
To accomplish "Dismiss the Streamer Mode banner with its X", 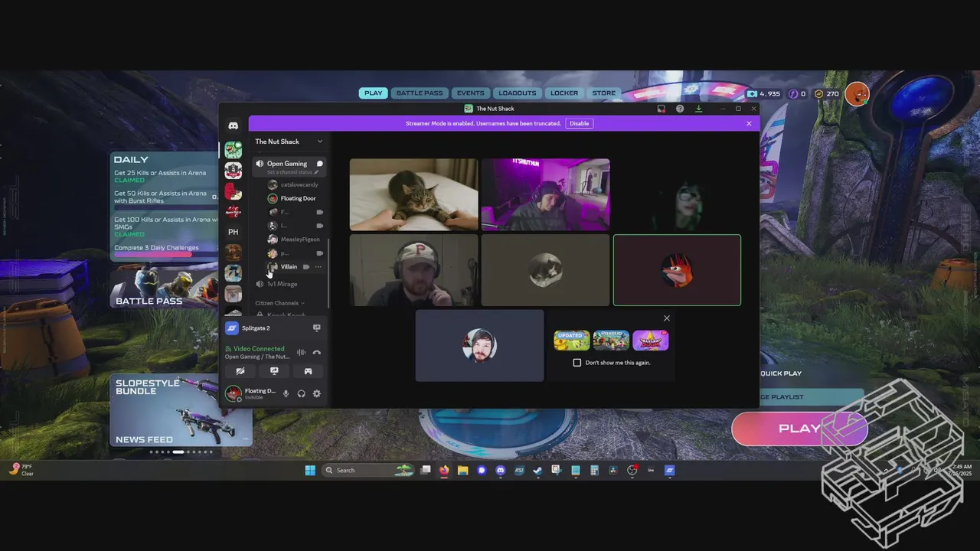I will pyautogui.click(x=749, y=123).
